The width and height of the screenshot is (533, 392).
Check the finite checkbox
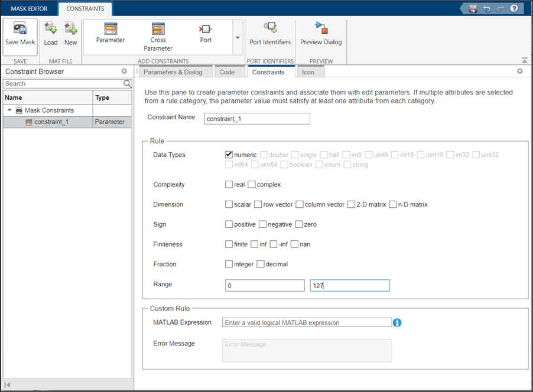tap(229, 244)
